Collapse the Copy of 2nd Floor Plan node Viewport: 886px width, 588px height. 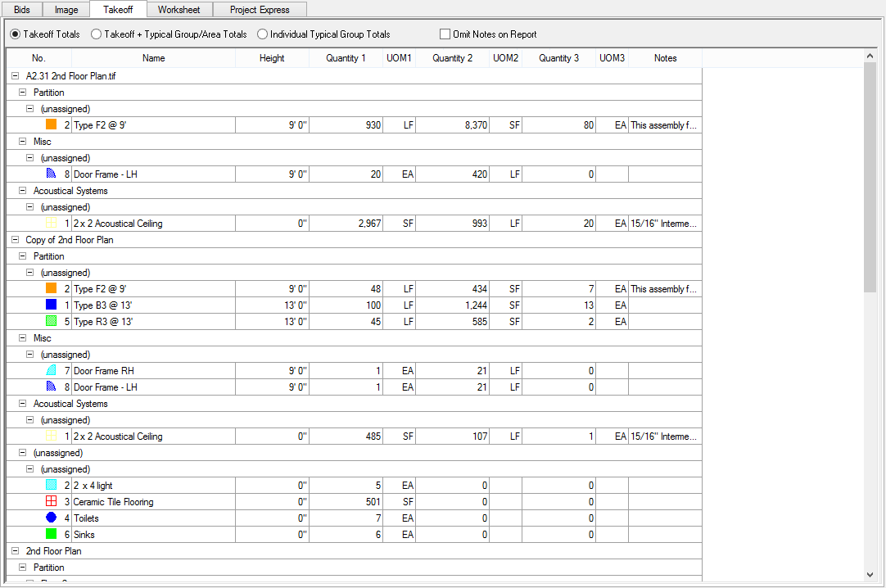(16, 239)
